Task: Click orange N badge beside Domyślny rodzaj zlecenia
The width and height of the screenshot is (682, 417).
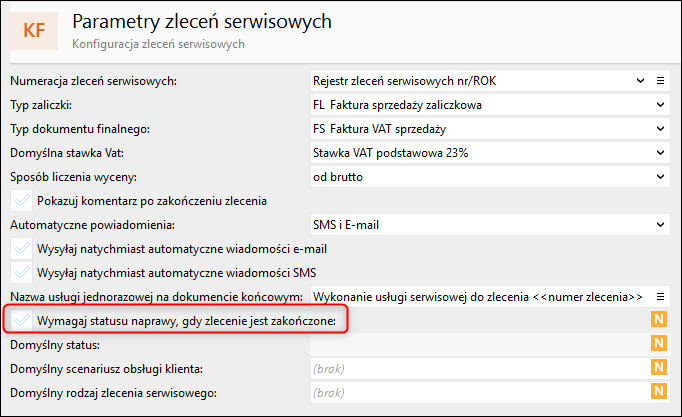Action: point(659,392)
